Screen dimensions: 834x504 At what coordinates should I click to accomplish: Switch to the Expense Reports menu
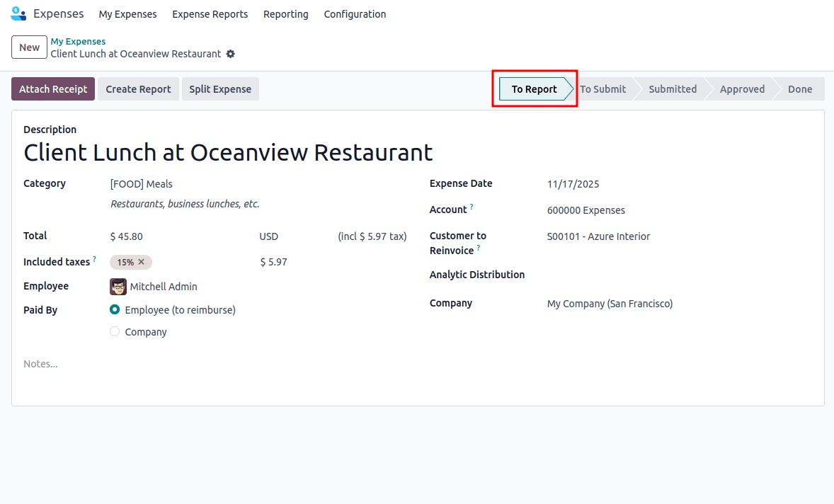[210, 14]
